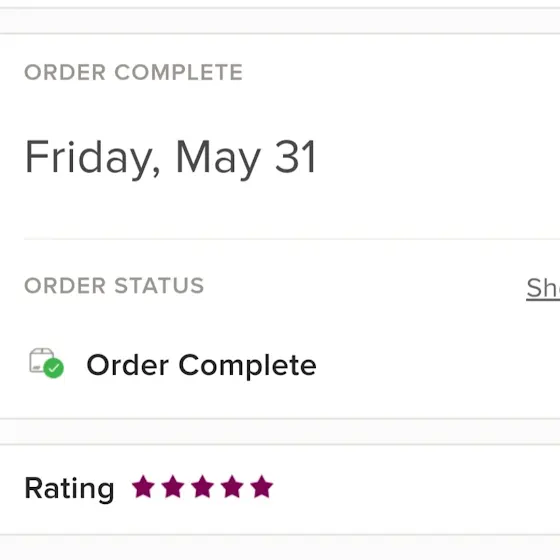The height and width of the screenshot is (560, 560).
Task: Open the partially visible Show link
Action: pyautogui.click(x=543, y=289)
